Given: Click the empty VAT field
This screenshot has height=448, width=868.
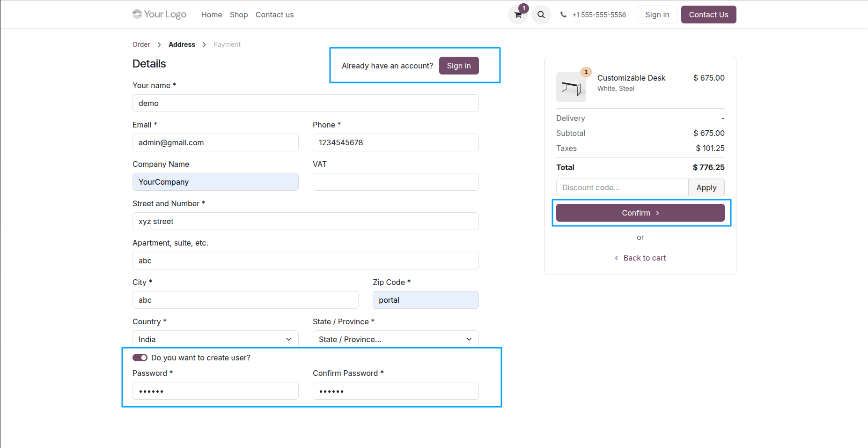Looking at the screenshot, I should point(396,182).
